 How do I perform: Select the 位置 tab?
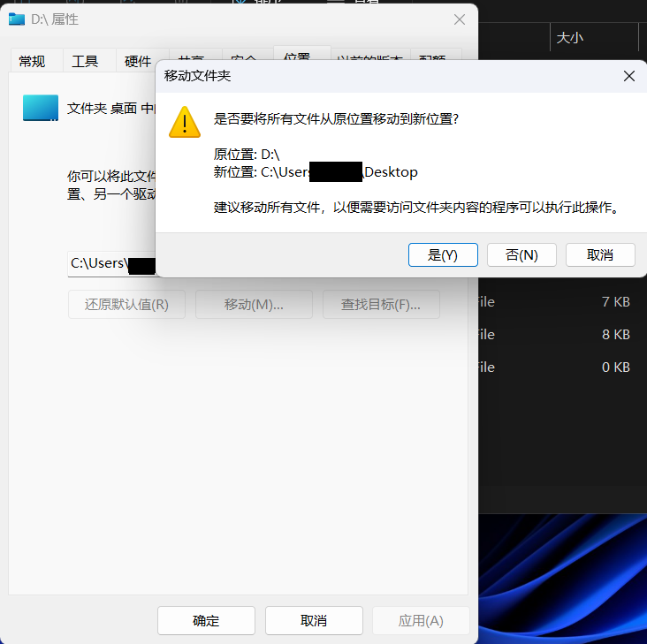pos(301,54)
